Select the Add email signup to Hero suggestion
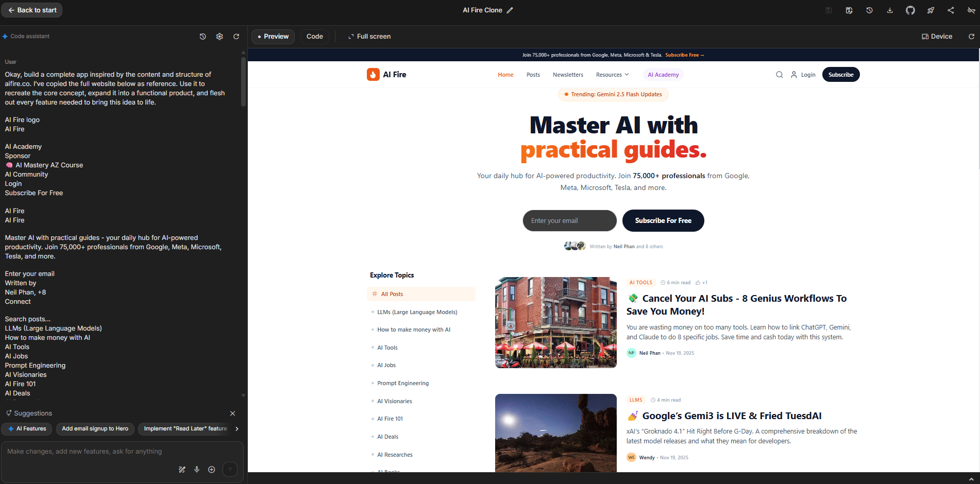The height and width of the screenshot is (484, 980). tap(95, 429)
